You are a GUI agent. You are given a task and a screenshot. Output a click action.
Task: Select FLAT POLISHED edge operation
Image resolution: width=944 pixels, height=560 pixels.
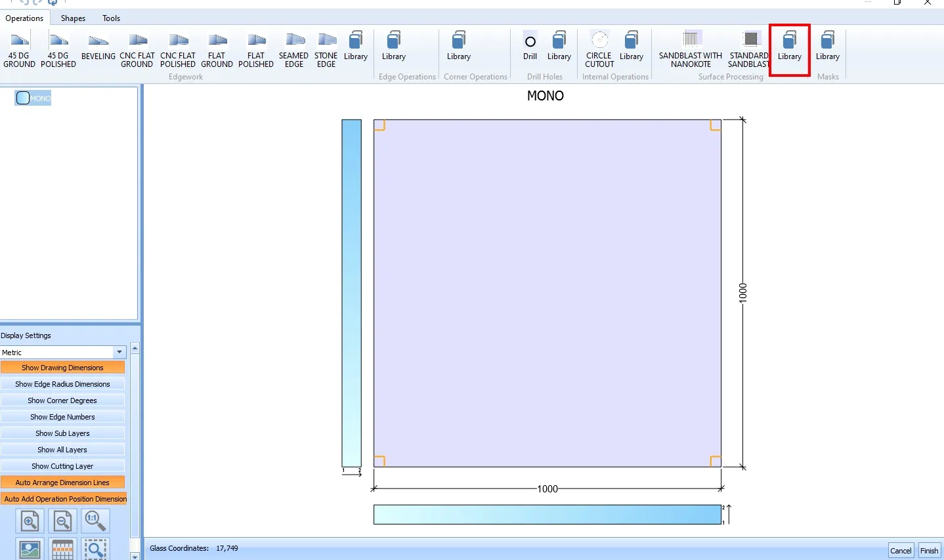(x=256, y=51)
